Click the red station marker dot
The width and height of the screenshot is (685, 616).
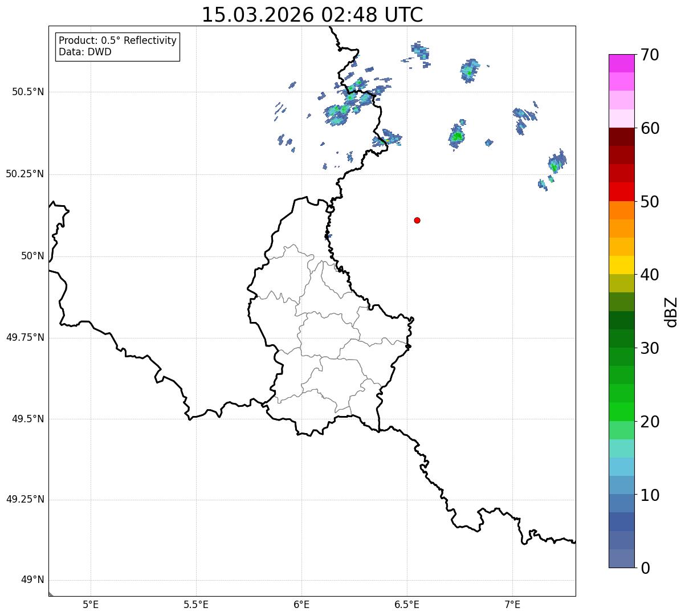[417, 220]
